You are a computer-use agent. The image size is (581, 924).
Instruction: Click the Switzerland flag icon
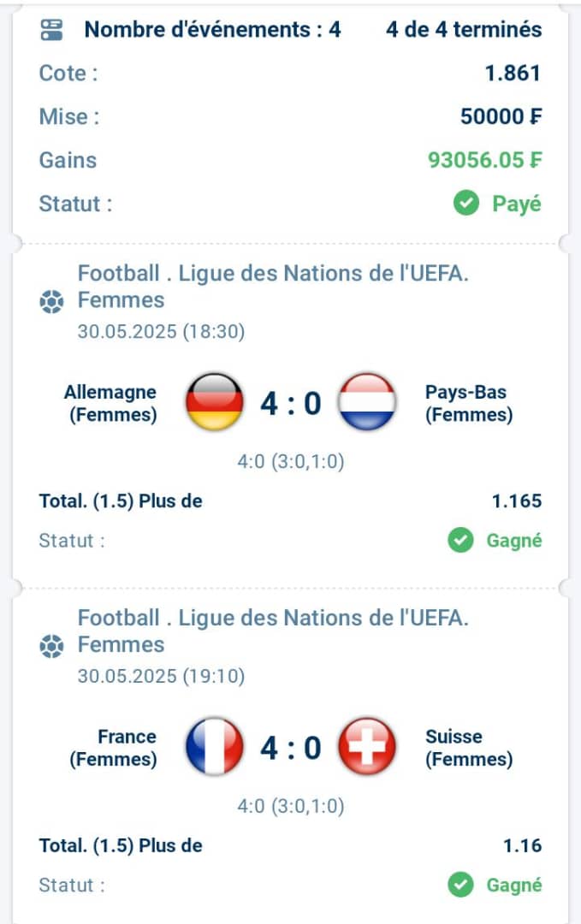pyautogui.click(x=366, y=747)
